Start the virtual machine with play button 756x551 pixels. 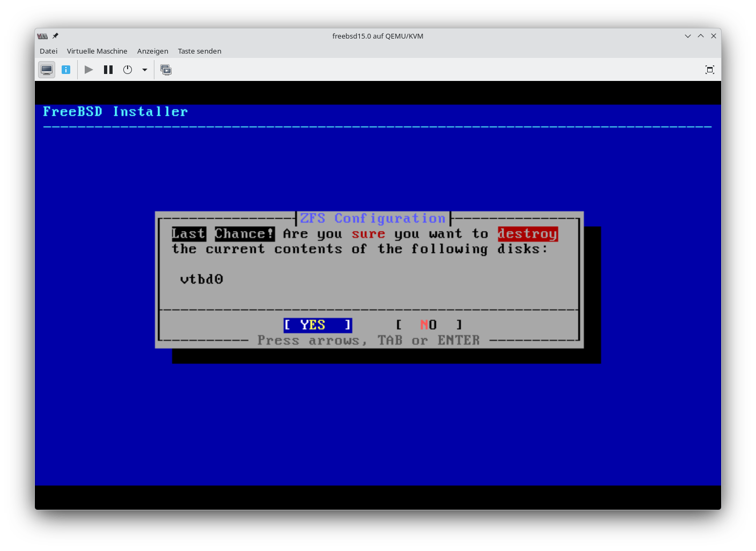coord(89,70)
